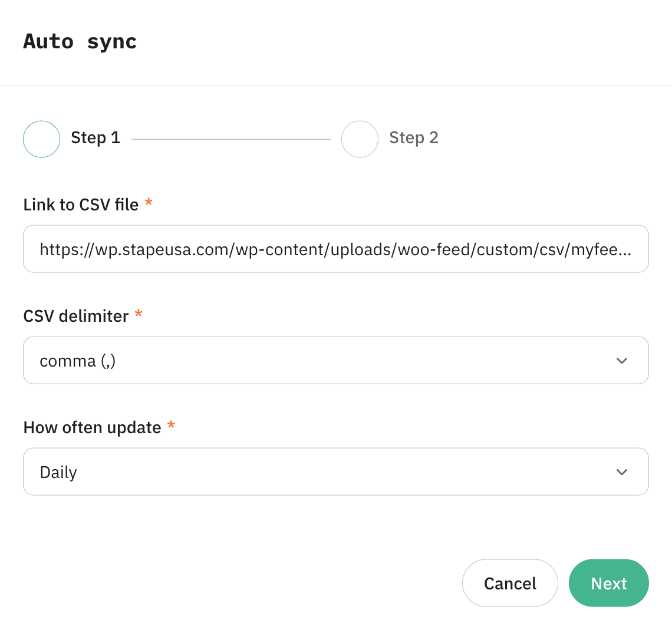Screen dimensions: 672x633
Task: Select the Step 1 circle indicator
Action: pyautogui.click(x=41, y=139)
